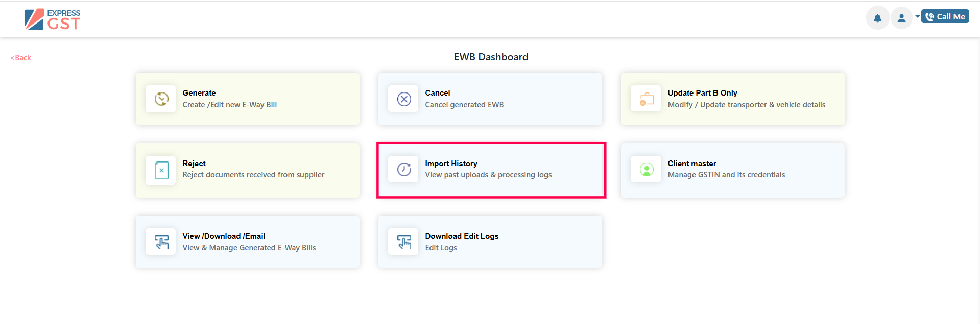Click the Express GST logo
Screen dimensions: 980x324
tap(53, 19)
